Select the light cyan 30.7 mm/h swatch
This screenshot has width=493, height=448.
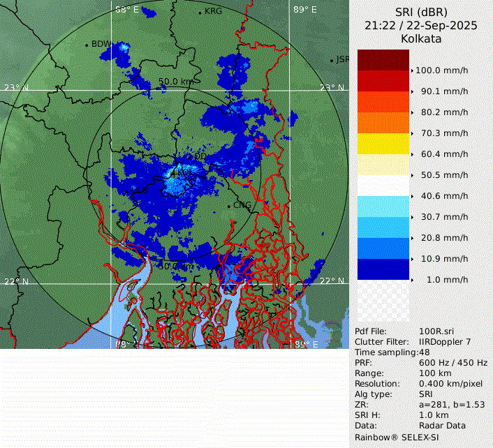coord(383,207)
